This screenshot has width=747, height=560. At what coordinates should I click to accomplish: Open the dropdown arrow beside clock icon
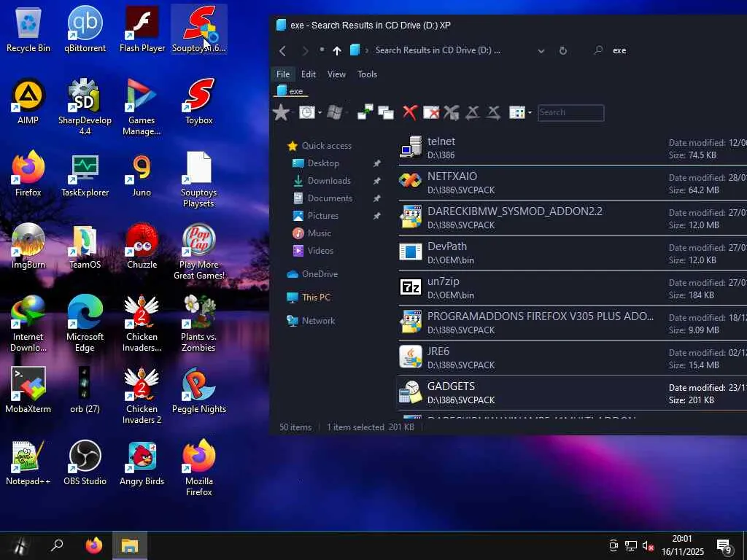[320, 113]
